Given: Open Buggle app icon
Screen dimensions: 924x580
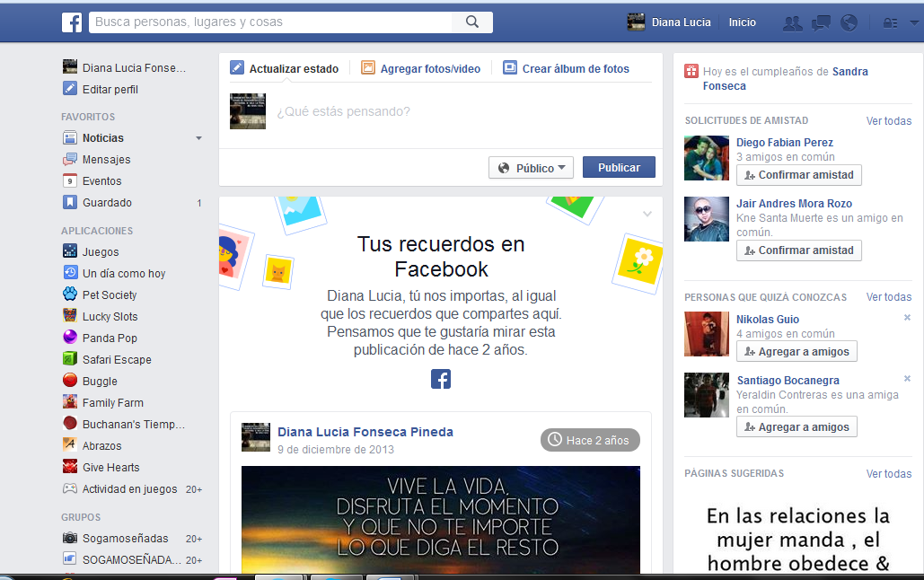Looking at the screenshot, I should click(69, 380).
